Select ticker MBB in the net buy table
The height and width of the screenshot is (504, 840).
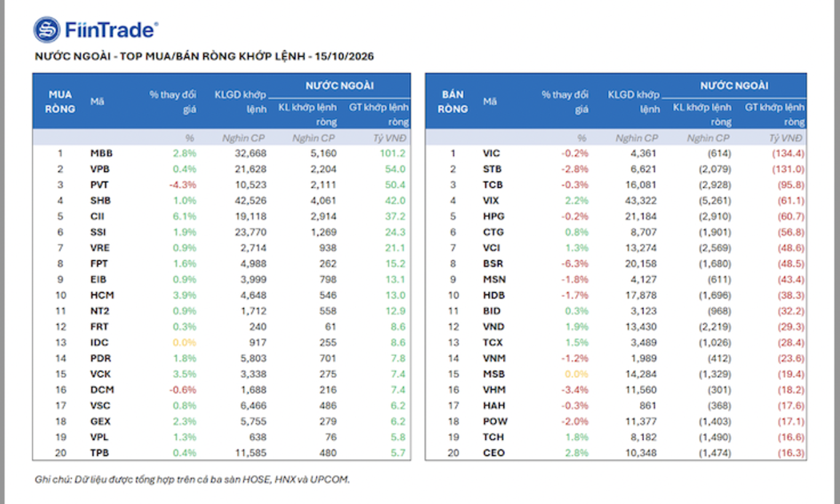pos(102,153)
